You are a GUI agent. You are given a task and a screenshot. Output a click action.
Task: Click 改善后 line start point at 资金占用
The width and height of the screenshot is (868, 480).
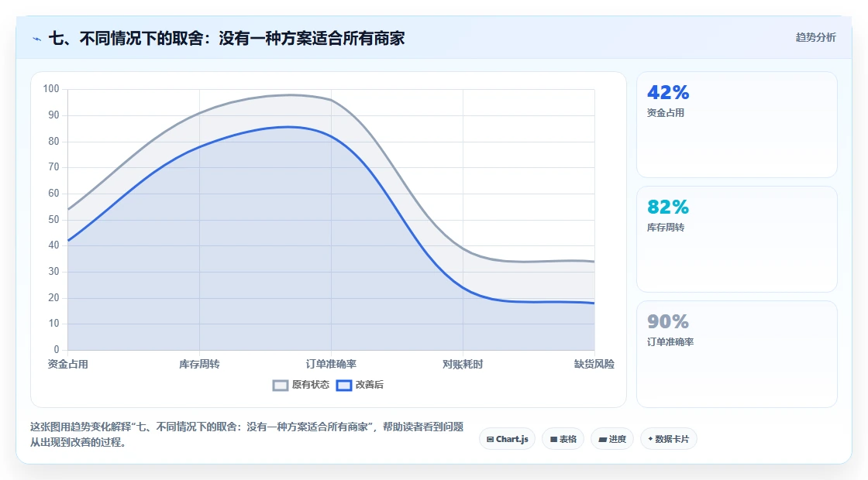coord(68,241)
